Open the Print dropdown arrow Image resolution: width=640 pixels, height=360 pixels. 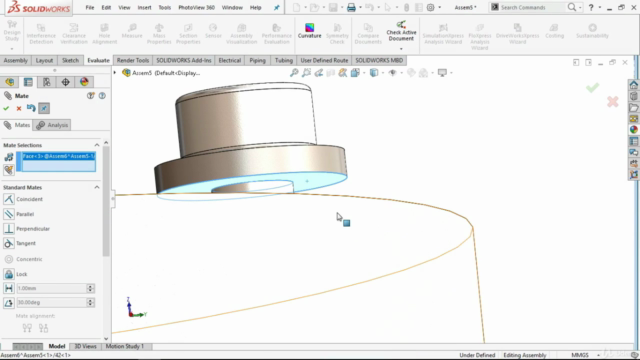360,7
